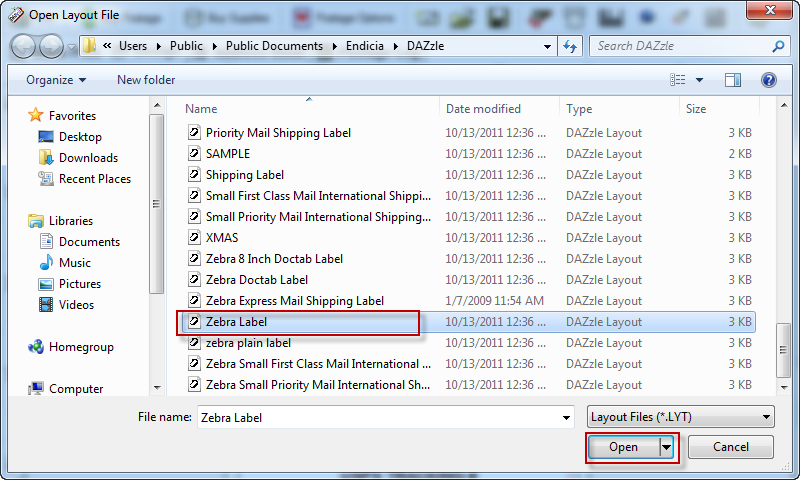This screenshot has height=480, width=800.
Task: Click the file list vertical scrollbar thumb
Action: point(783,350)
